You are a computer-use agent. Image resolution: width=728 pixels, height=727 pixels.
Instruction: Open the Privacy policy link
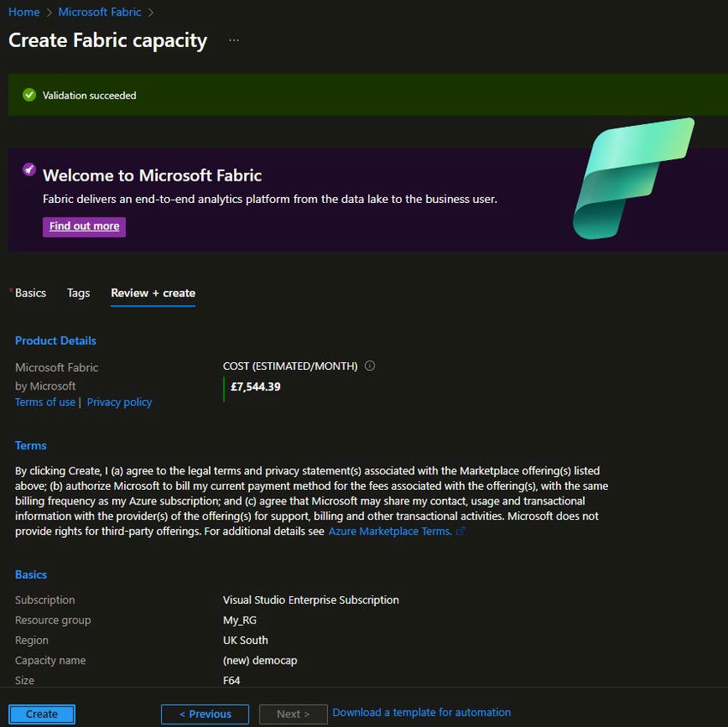pyautogui.click(x=119, y=402)
